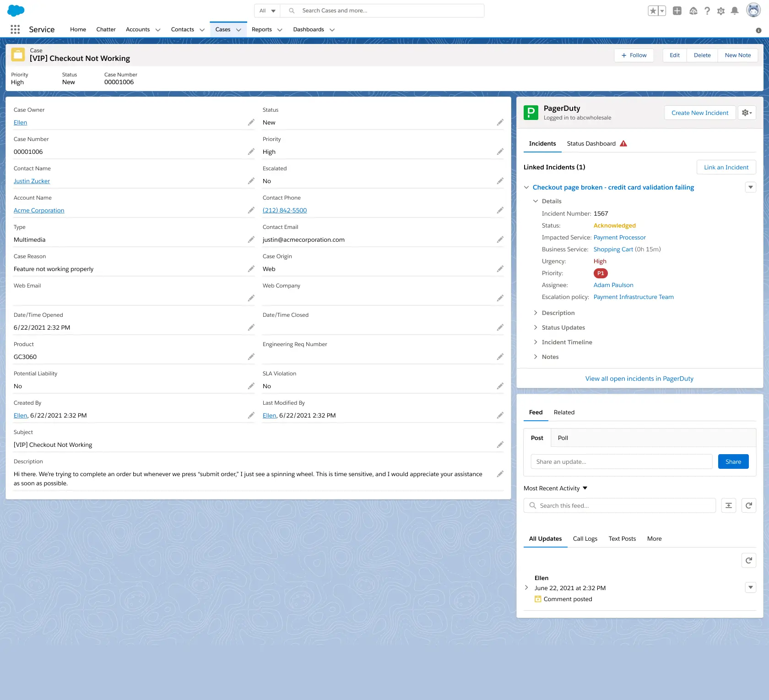This screenshot has height=700, width=769.
Task: Open the linked incident actions dropdown
Action: click(751, 187)
